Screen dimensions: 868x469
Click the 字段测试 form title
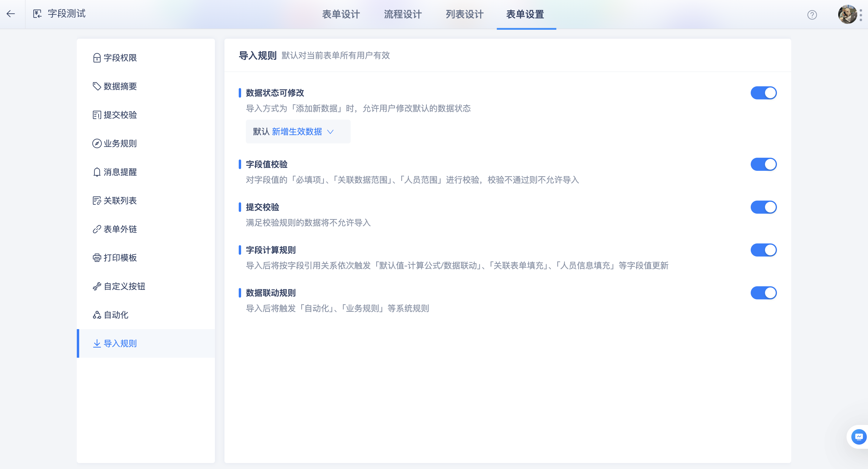coord(67,14)
